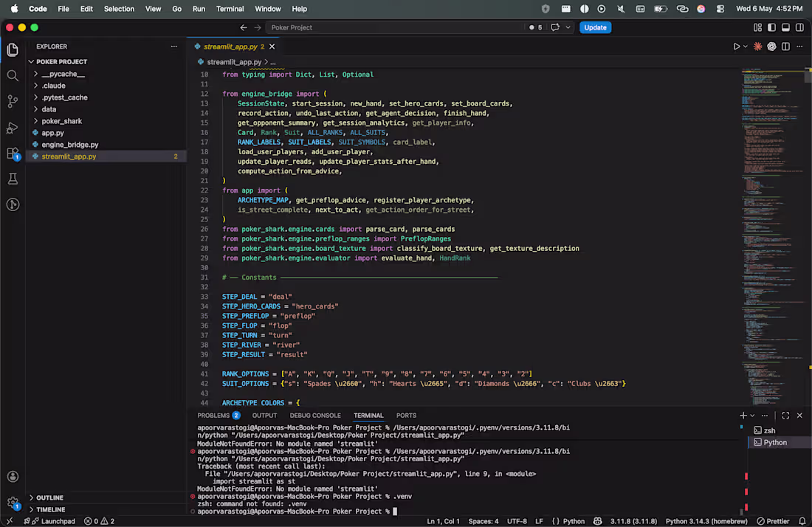Open Launchpad in status bar
The height and width of the screenshot is (527, 812).
54,521
